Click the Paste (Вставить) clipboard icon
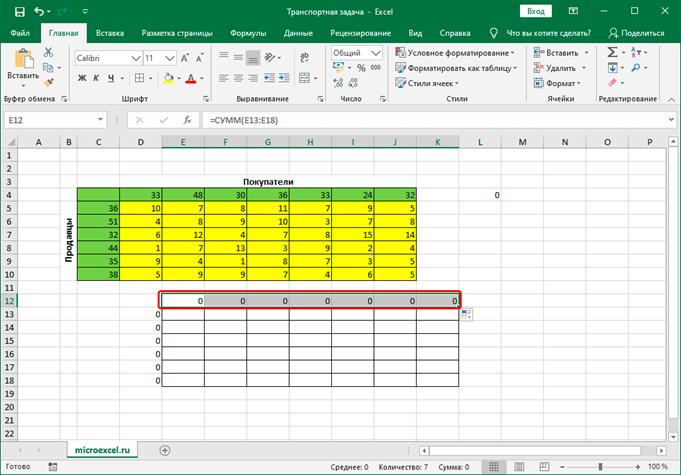This screenshot has width=681, height=475. click(x=23, y=59)
